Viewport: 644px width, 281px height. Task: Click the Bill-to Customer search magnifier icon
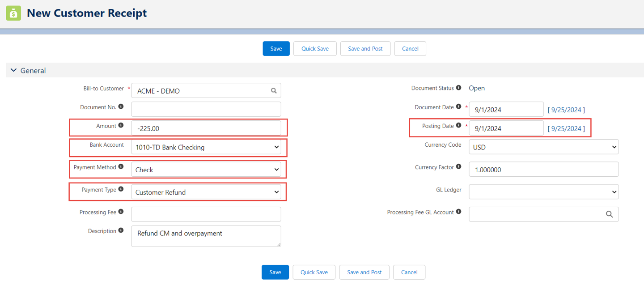pos(274,91)
